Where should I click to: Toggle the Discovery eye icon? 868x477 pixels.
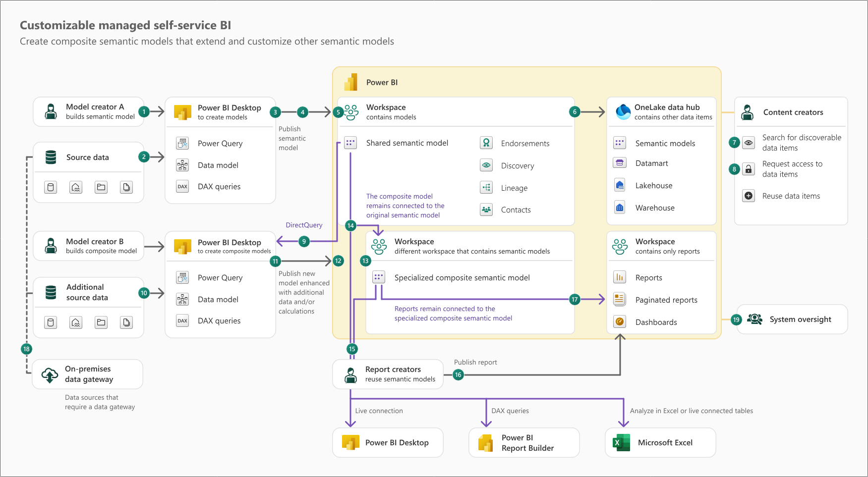pos(486,165)
